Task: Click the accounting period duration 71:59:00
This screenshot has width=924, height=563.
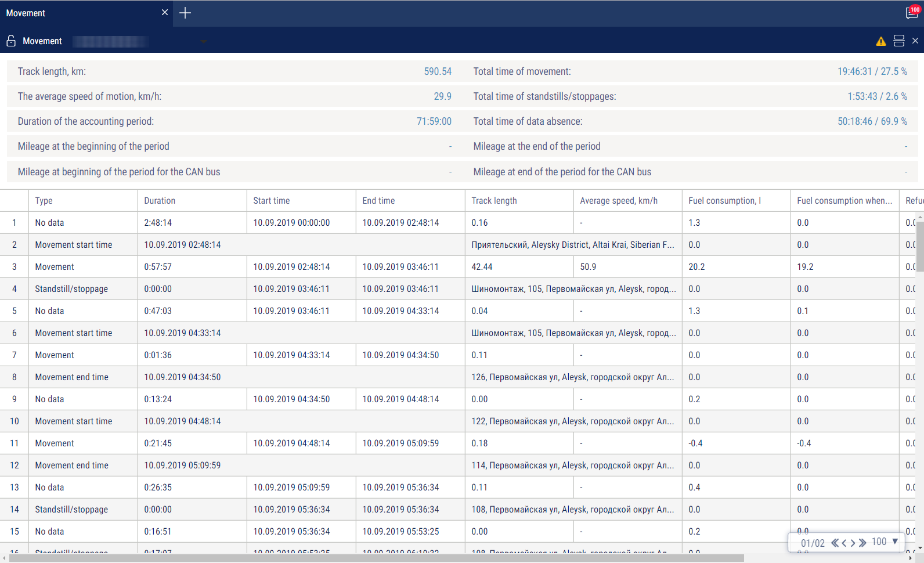Action: 434,121
